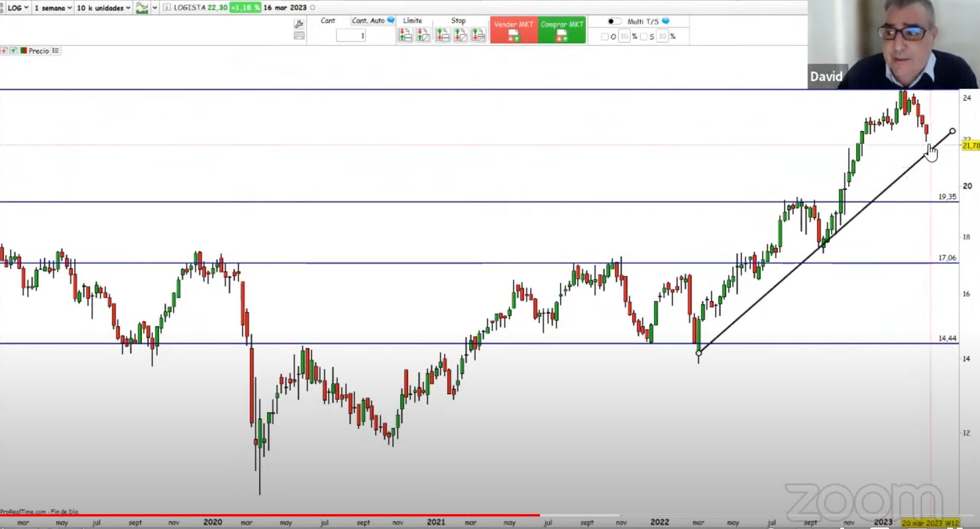
Task: Click the yellow current price label
Action: click(971, 145)
